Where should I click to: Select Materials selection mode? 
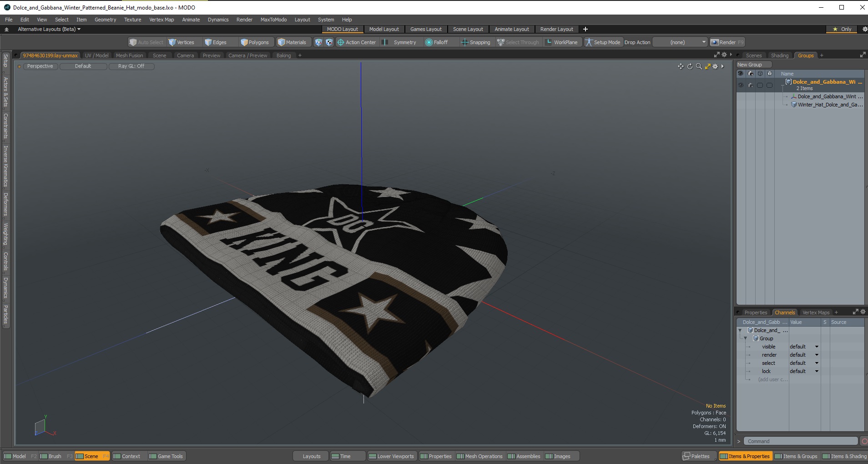click(292, 42)
